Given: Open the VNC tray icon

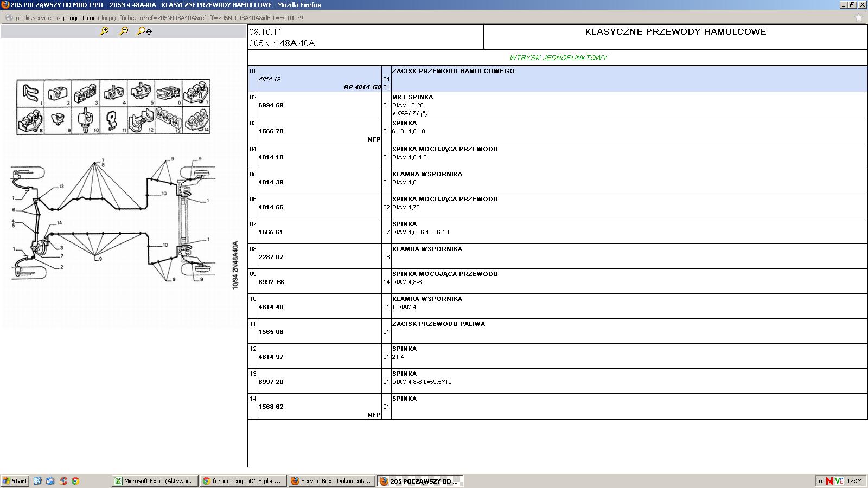Looking at the screenshot, I should pos(839,481).
